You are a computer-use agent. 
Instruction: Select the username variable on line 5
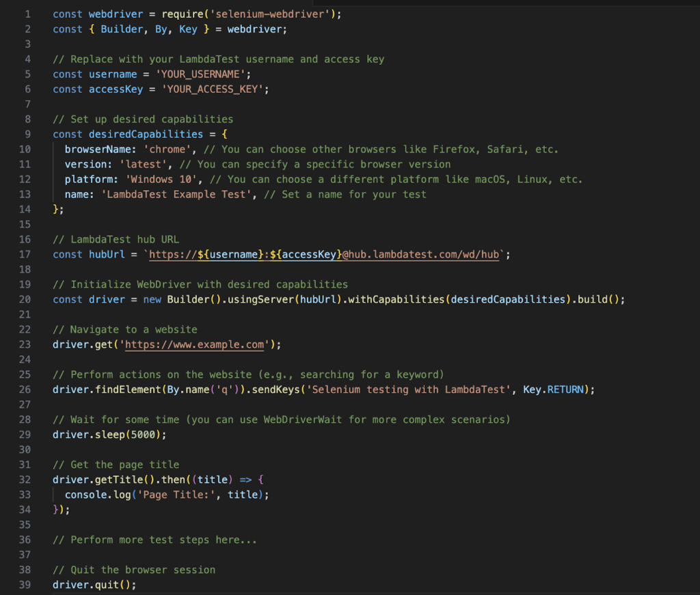click(113, 74)
